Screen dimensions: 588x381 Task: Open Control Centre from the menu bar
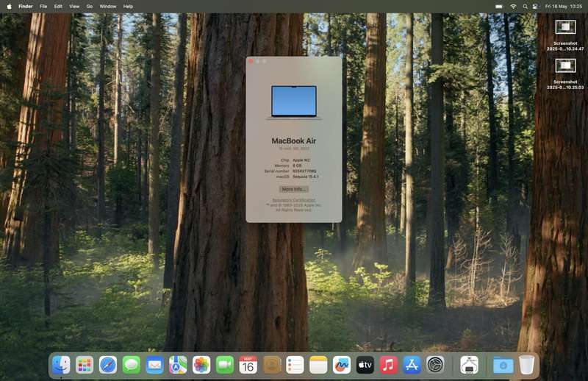pyautogui.click(x=535, y=7)
